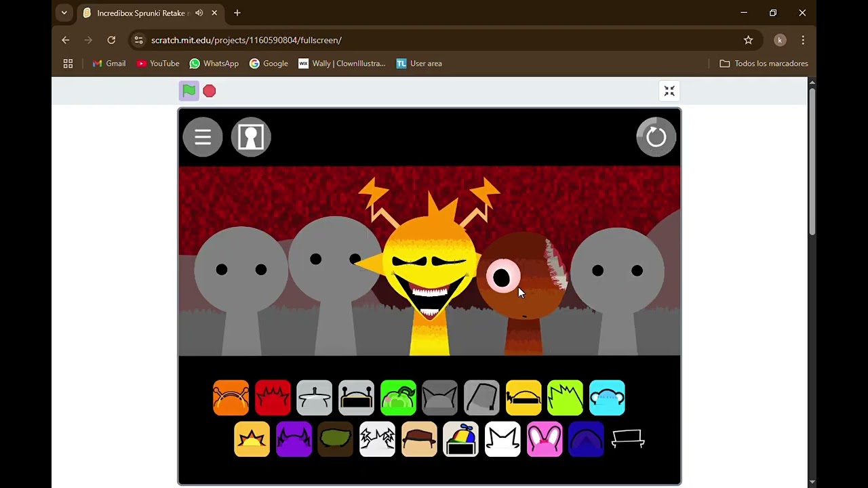This screenshot has height=488, width=868.
Task: Reload the current page
Action: (x=111, y=40)
